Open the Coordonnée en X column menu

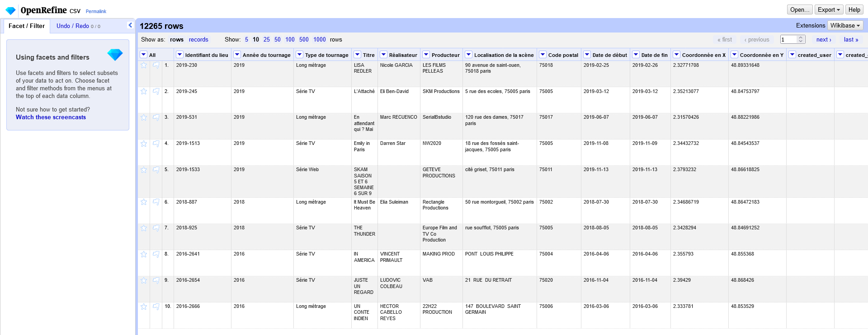tap(676, 55)
